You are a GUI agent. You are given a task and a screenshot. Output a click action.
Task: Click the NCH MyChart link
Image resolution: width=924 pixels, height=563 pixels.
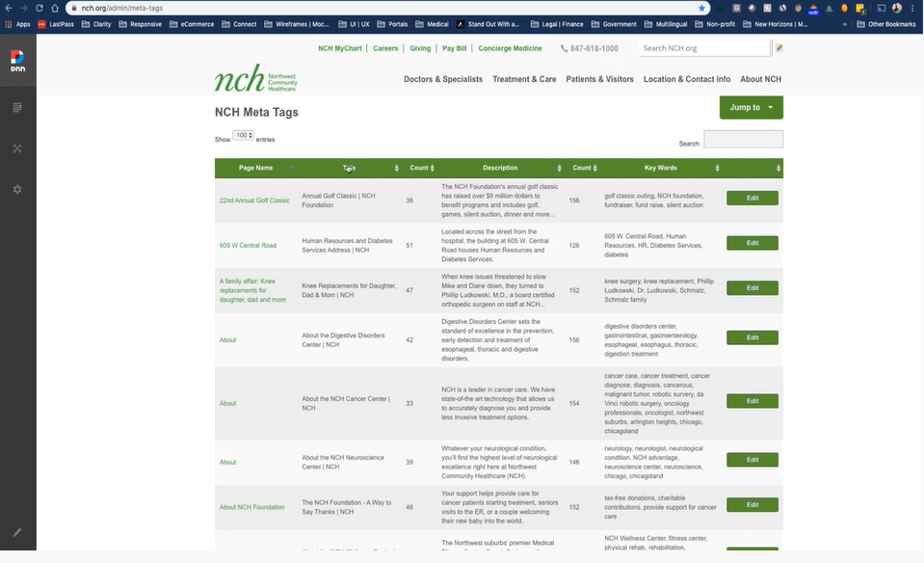pos(341,48)
